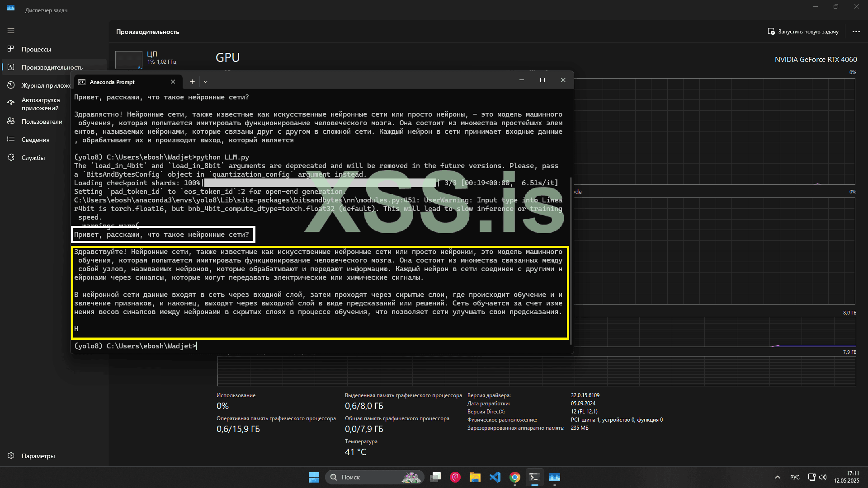The height and width of the screenshot is (488, 868).
Task: Select the ЦП performance thumbnail
Action: (129, 60)
